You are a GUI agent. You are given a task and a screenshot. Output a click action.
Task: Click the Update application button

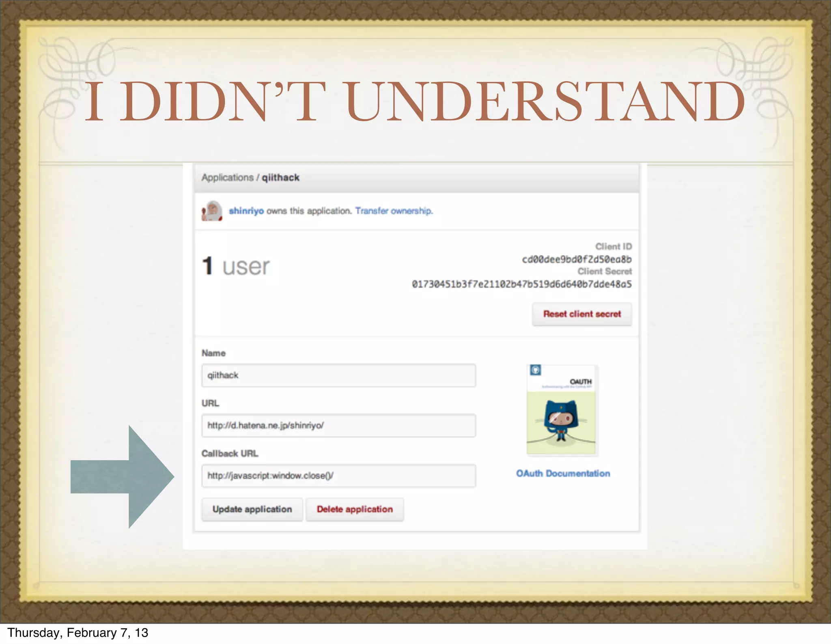(x=252, y=509)
